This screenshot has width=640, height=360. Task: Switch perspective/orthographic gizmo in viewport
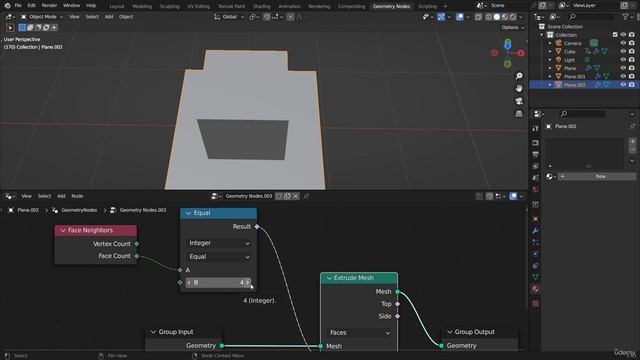(519, 113)
